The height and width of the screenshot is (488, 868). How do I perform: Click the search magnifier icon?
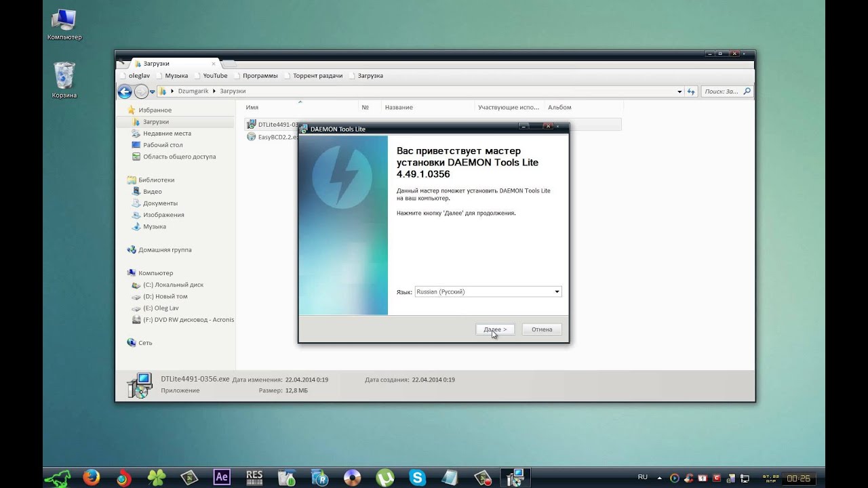coord(747,91)
